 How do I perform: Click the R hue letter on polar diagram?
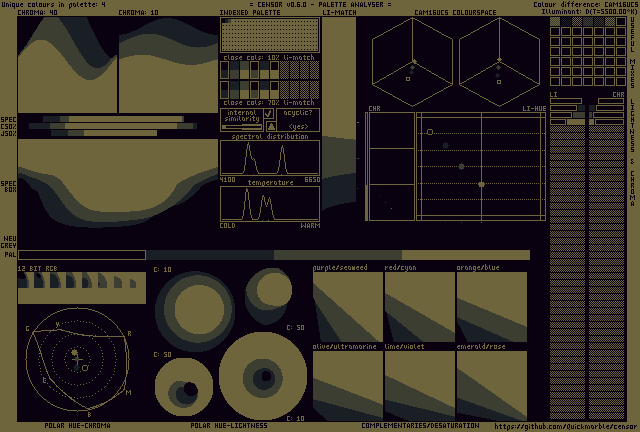[129, 334]
